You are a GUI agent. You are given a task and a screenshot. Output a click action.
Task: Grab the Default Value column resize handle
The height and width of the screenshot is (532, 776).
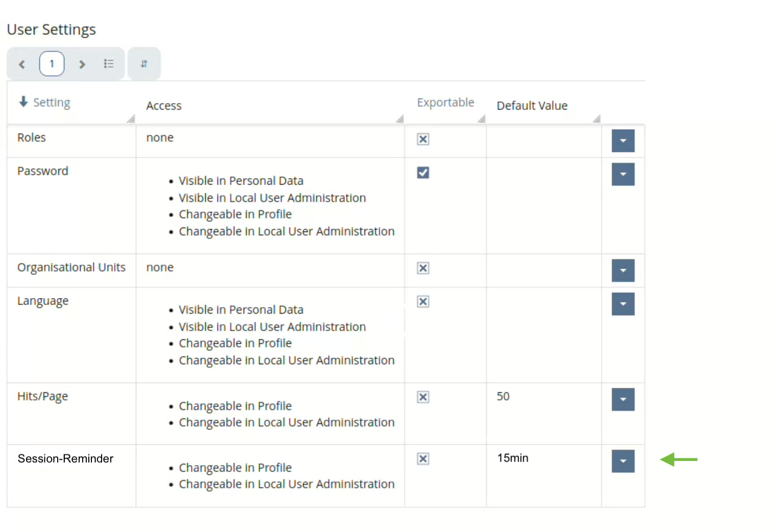596,119
